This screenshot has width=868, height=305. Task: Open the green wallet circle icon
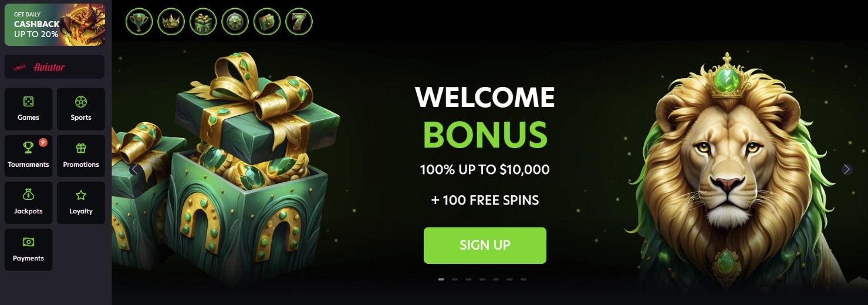click(x=267, y=22)
